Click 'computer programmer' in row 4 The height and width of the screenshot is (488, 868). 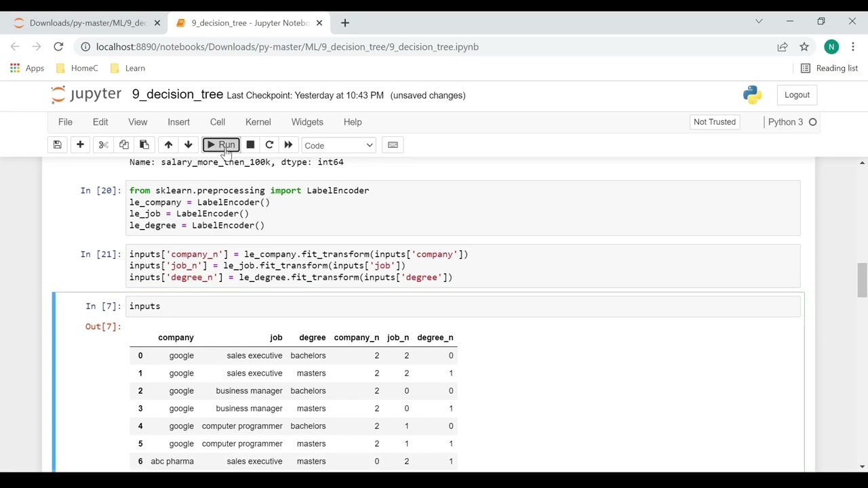[x=242, y=426]
